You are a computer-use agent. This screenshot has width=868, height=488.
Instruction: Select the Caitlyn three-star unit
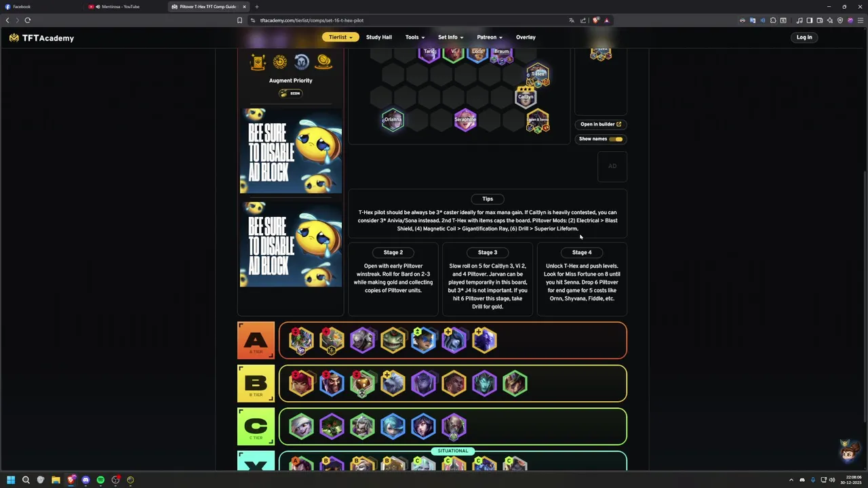(x=526, y=97)
